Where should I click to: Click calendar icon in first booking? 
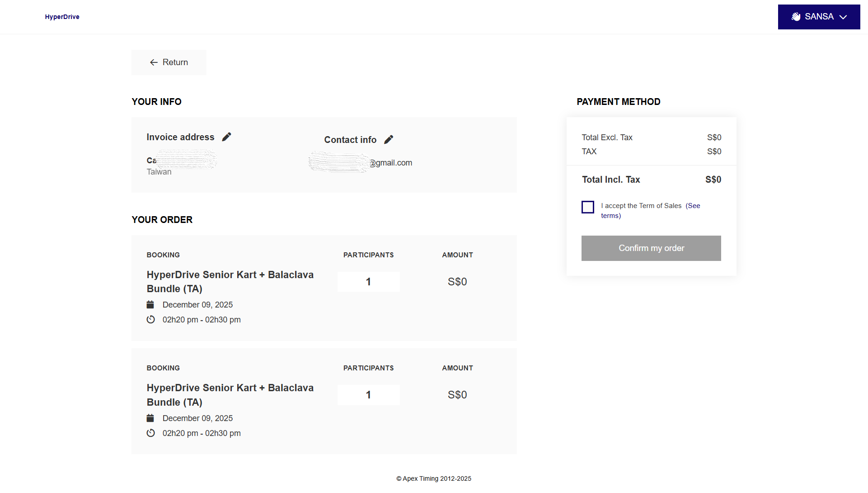150,305
